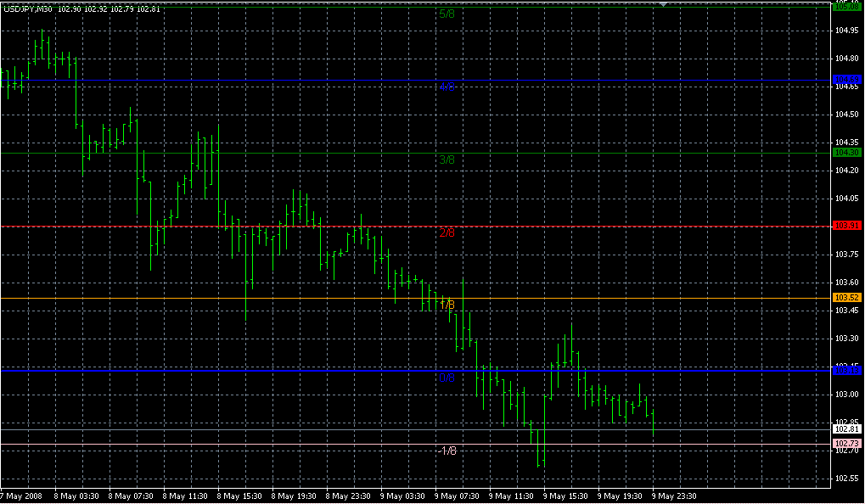
Task: Select the red 2/8 level label
Action: (x=447, y=232)
